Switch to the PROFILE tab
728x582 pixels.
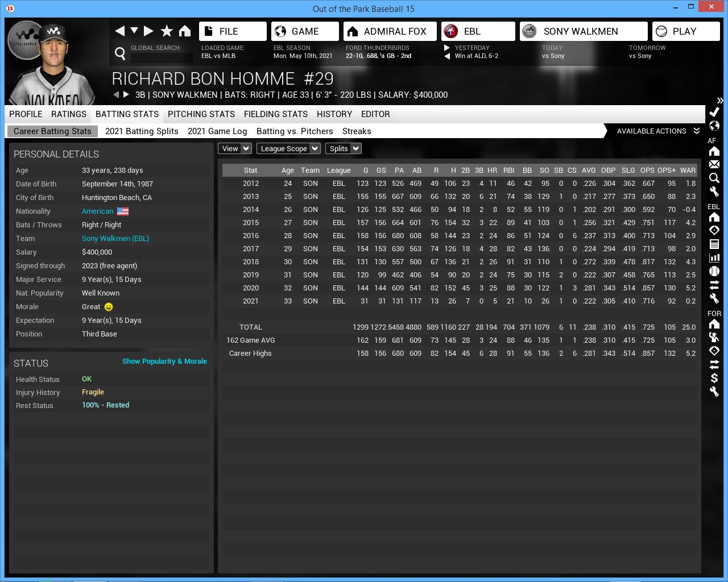(x=26, y=114)
